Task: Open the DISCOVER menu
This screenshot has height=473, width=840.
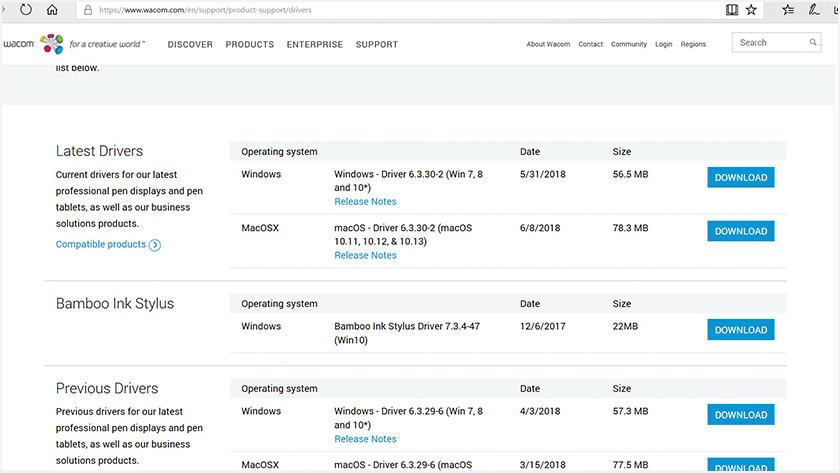Action: pos(190,45)
